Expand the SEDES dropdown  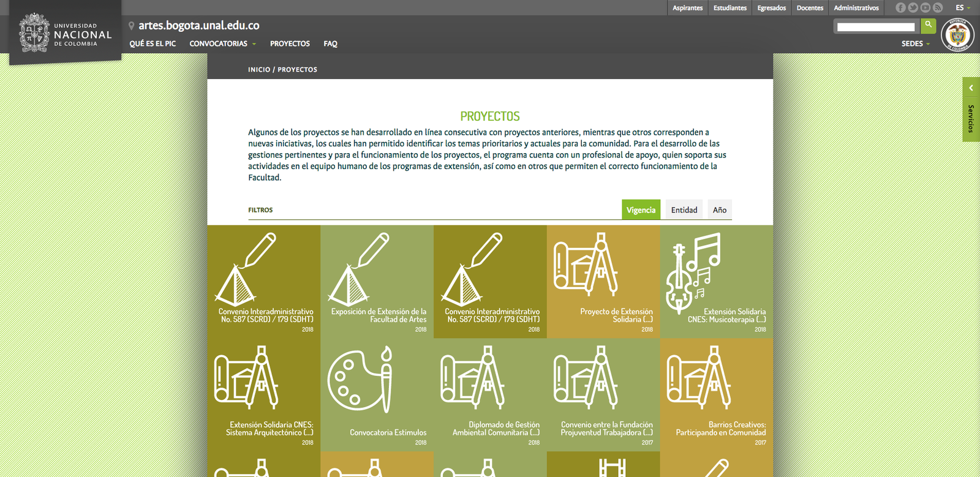(915, 44)
